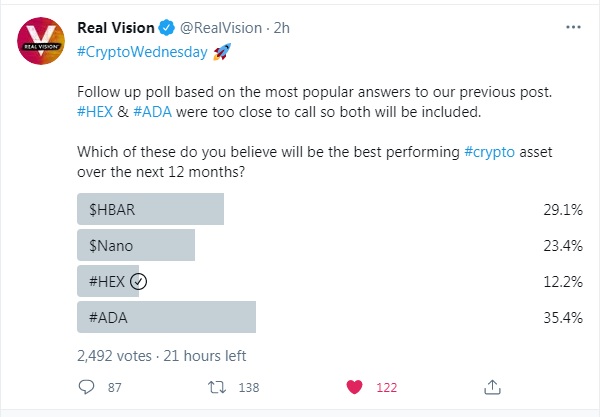
Task: Click the Real Vision profile avatar
Action: coord(41,41)
